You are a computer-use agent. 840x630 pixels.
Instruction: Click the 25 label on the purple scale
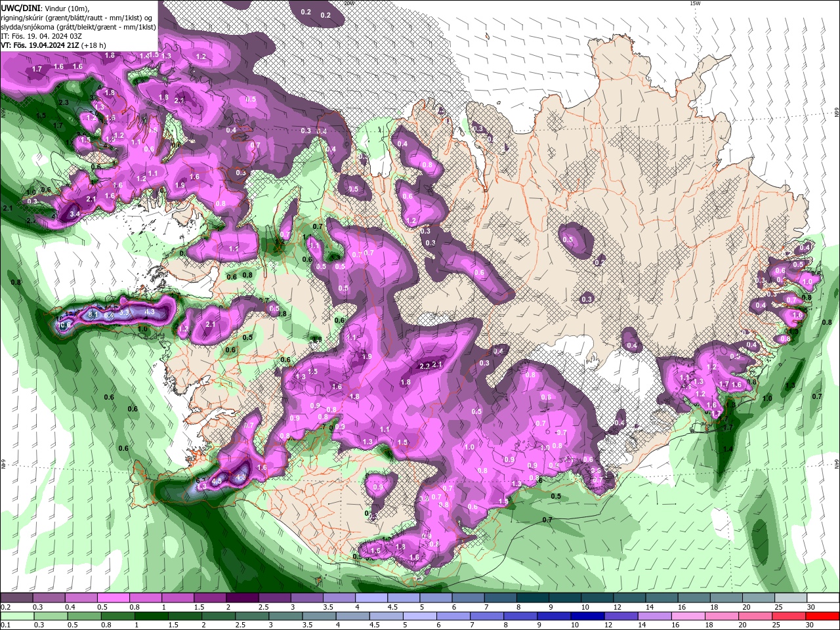tap(779, 607)
